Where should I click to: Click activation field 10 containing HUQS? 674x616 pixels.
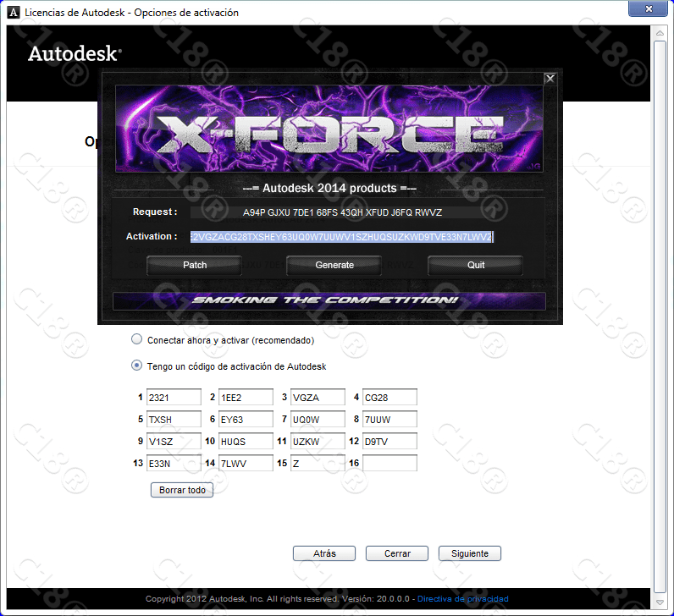pyautogui.click(x=246, y=441)
